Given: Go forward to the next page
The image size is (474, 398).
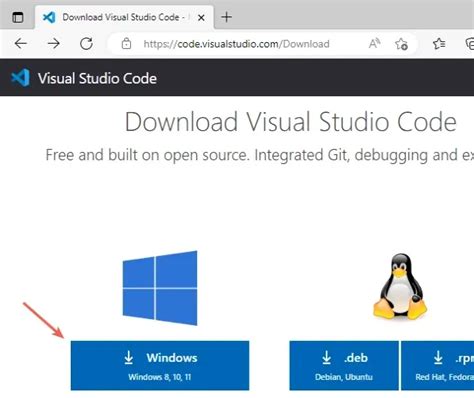Looking at the screenshot, I should tap(53, 43).
